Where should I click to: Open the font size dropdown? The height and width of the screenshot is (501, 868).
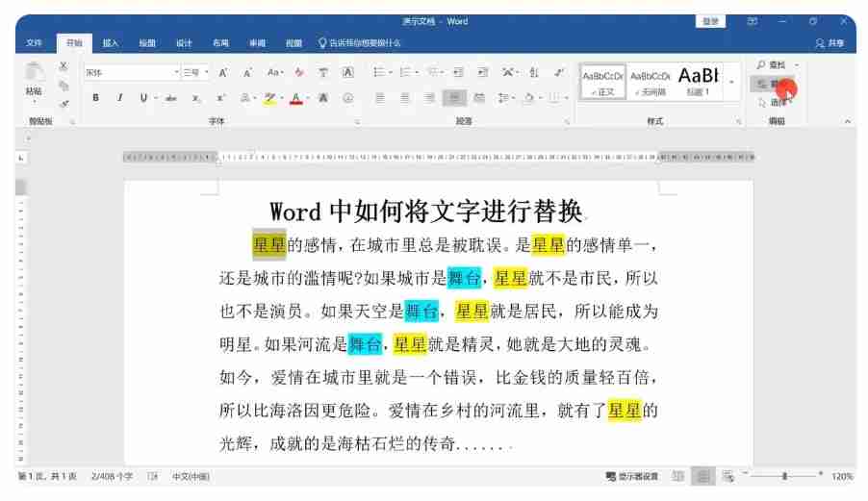coord(207,72)
